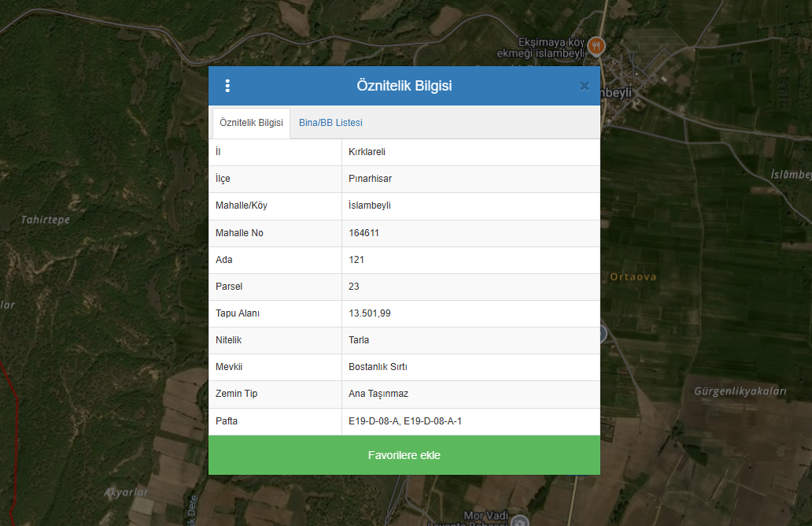The width and height of the screenshot is (812, 526).
Task: Switch to the Bina/BB Listesi tab
Action: click(x=330, y=123)
